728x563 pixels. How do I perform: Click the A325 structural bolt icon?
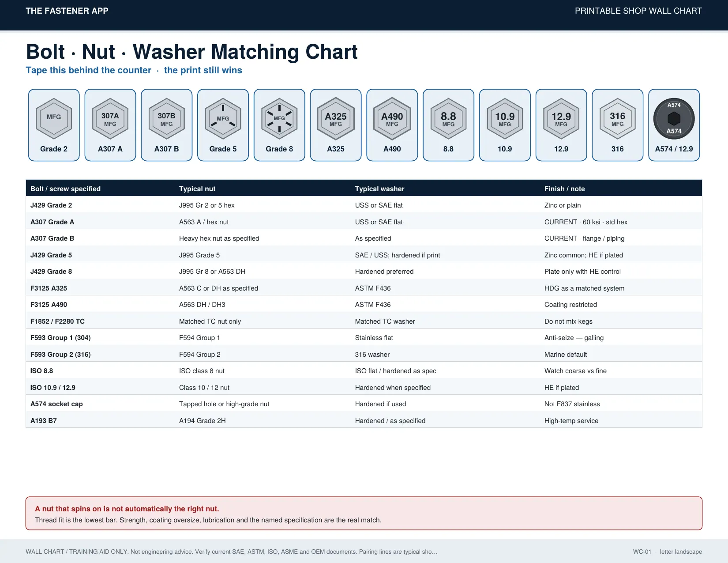pos(336,119)
